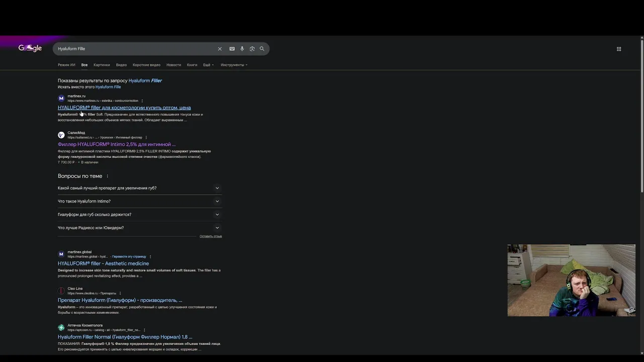644x362 pixels.
Task: Switch to Книги tab
Action: (x=192, y=65)
